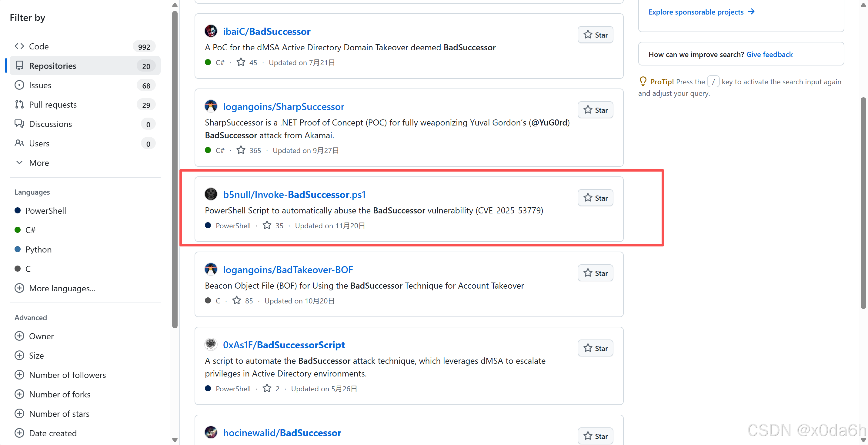This screenshot has width=868, height=445.
Task: Click the 0xAs1F profile avatar
Action: pyautogui.click(x=211, y=345)
